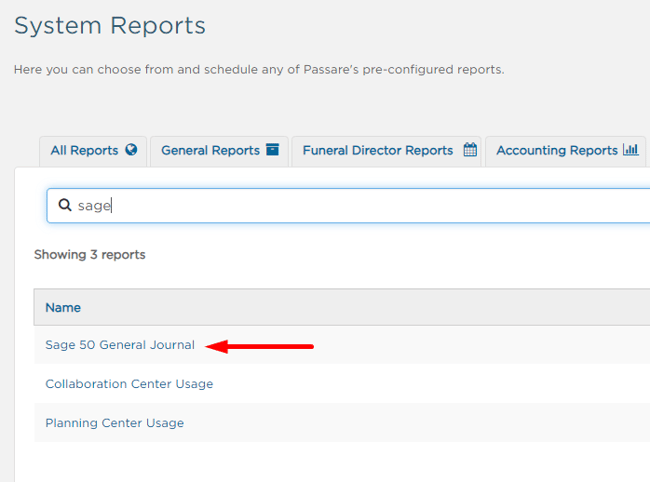650x482 pixels.
Task: Click the calendar icon on Funeral Director Reports
Action: (470, 149)
